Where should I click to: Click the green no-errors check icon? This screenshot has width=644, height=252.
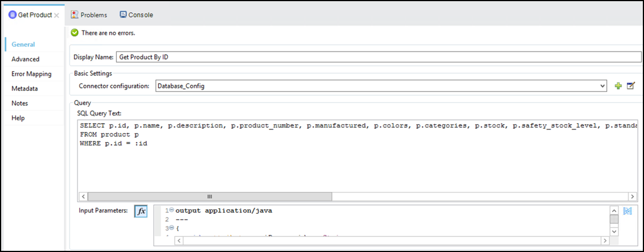[75, 32]
